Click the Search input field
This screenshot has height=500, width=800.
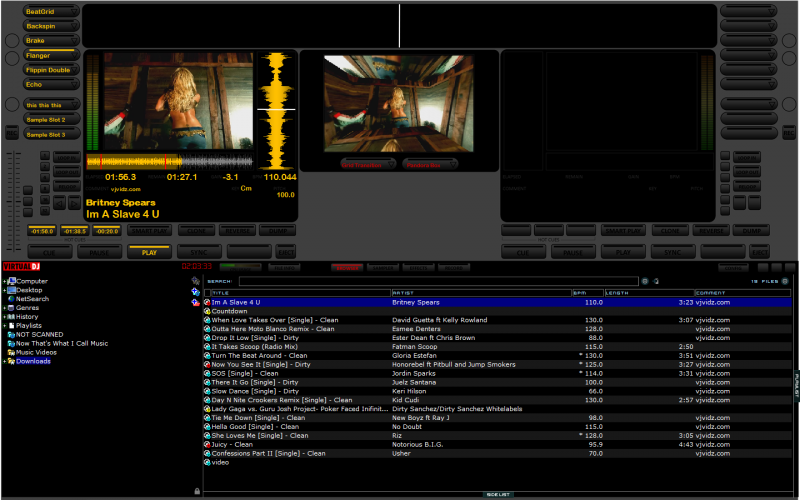438,281
